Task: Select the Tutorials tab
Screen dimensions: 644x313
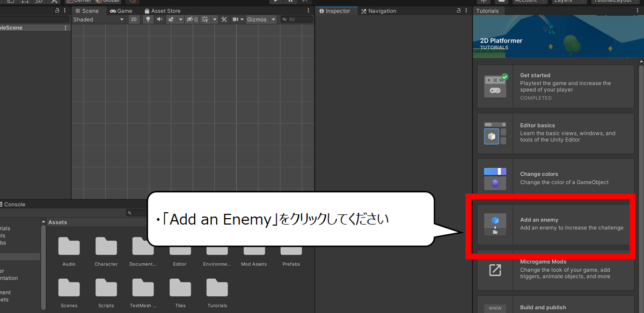Action: pos(487,11)
